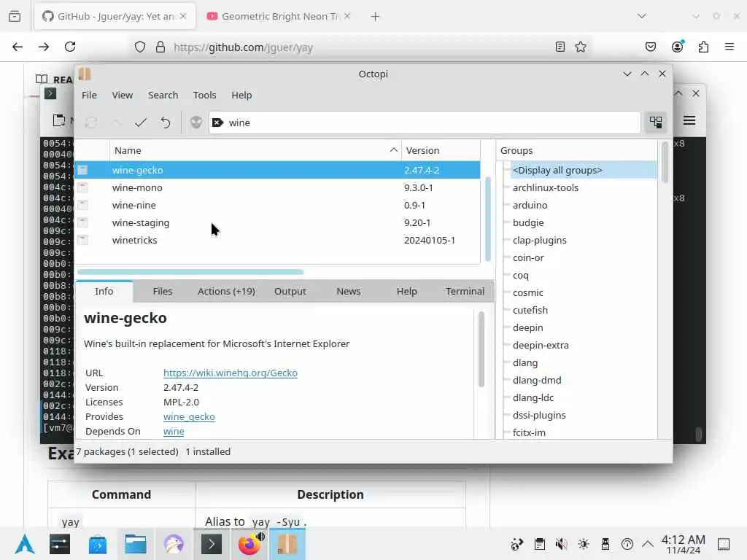
Task: Click the muted audio volume tray icon
Action: point(562,544)
